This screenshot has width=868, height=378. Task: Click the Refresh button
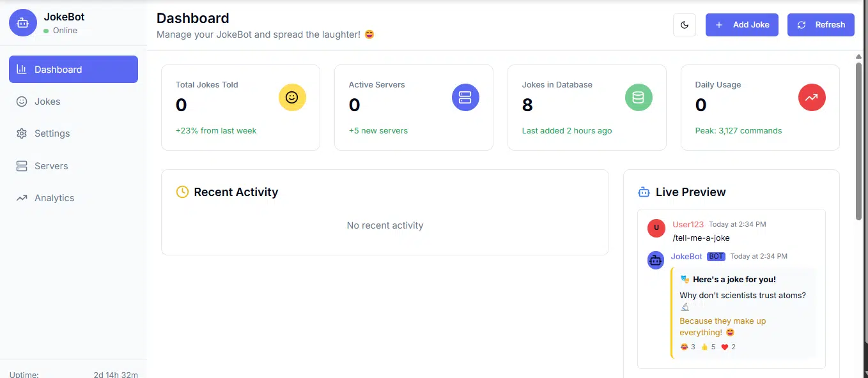pos(821,25)
